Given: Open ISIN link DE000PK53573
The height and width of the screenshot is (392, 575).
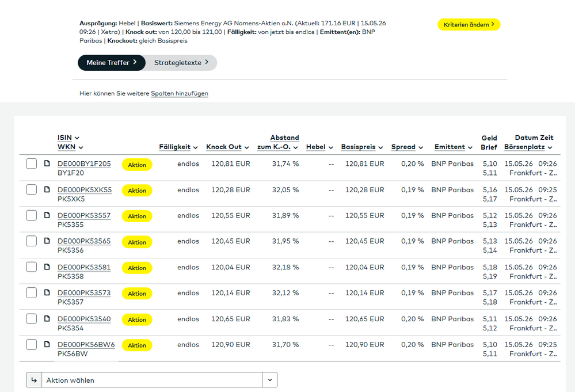Looking at the screenshot, I should (x=84, y=292).
